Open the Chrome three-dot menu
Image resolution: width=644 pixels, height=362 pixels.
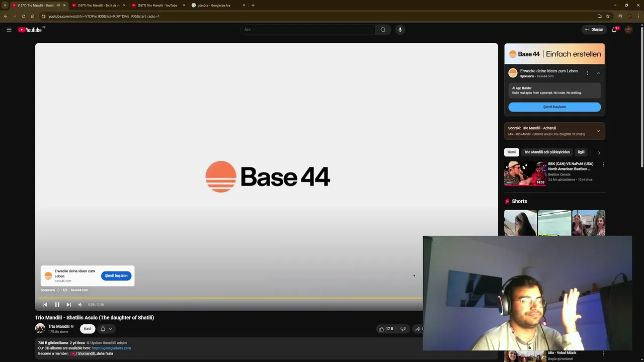click(639, 16)
